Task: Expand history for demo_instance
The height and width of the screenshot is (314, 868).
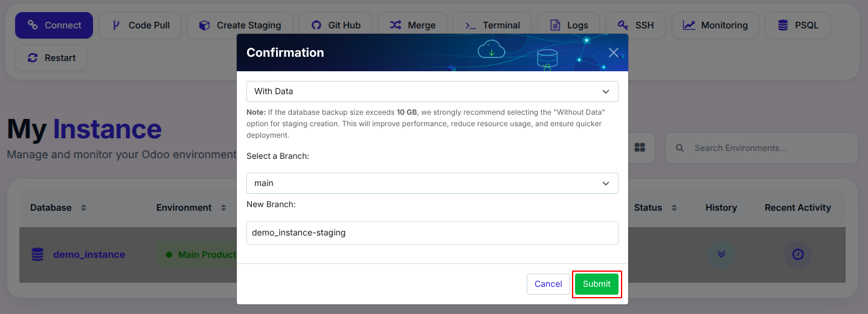Action: tap(721, 255)
